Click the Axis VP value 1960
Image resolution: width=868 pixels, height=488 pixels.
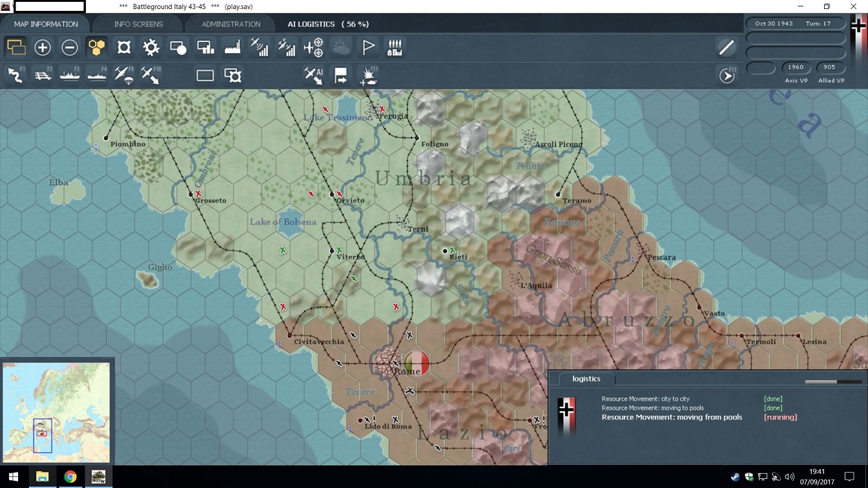click(x=796, y=67)
